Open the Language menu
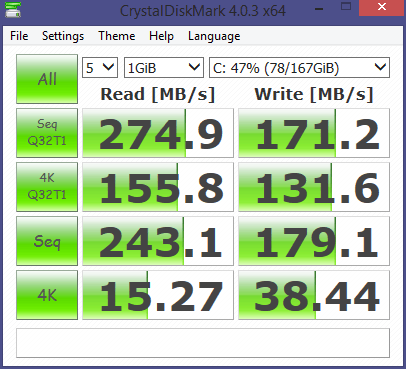Screen dimensions: 406x369 pos(214,36)
